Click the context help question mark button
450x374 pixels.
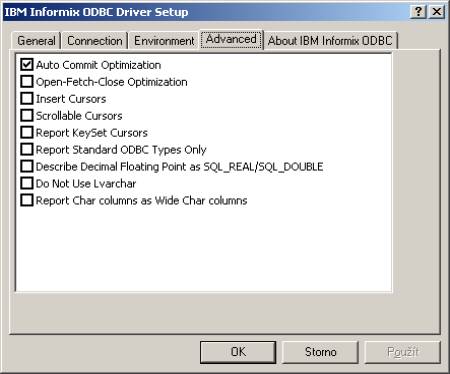click(418, 12)
